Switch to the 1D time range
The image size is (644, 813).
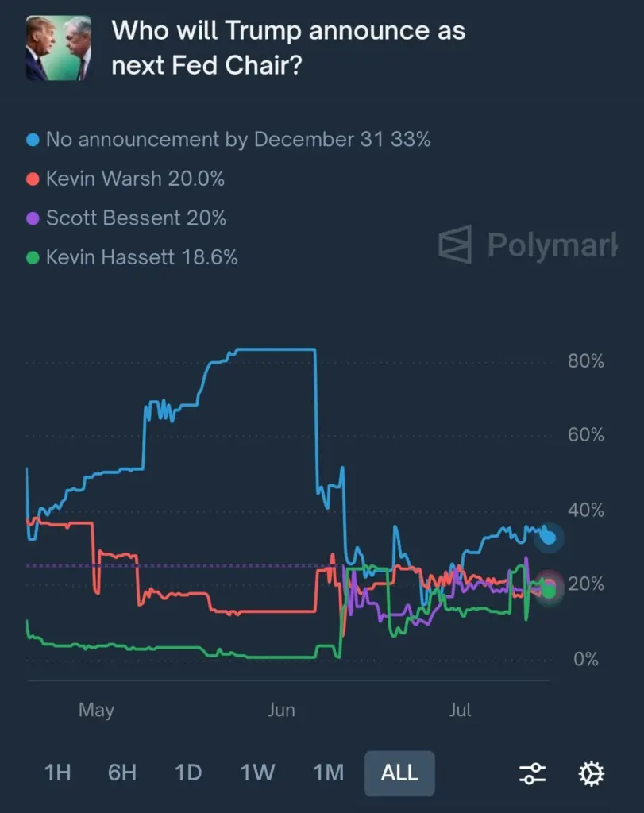click(x=188, y=773)
